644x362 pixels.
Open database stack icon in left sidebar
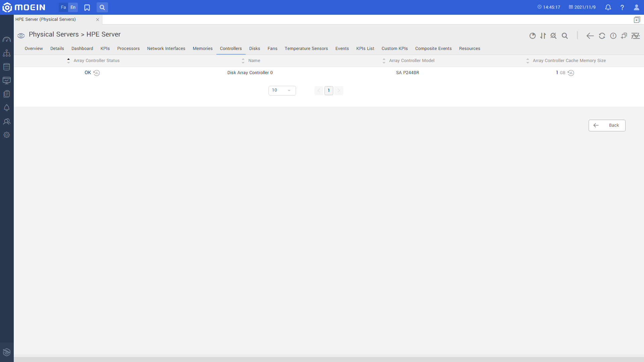pos(7,67)
